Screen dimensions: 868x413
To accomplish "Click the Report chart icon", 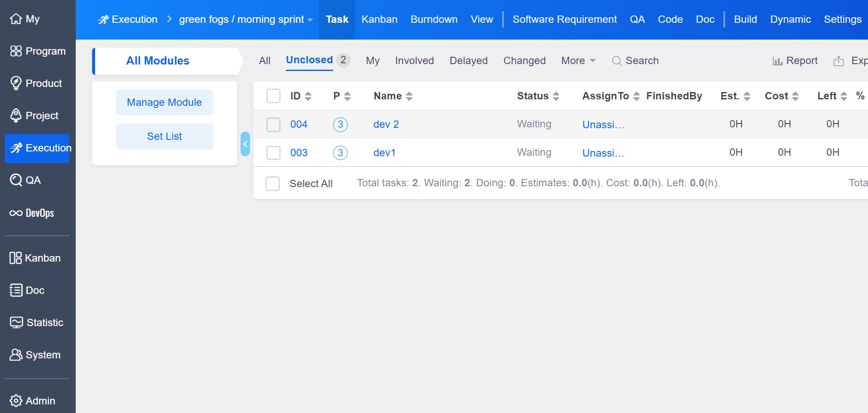I will (777, 61).
